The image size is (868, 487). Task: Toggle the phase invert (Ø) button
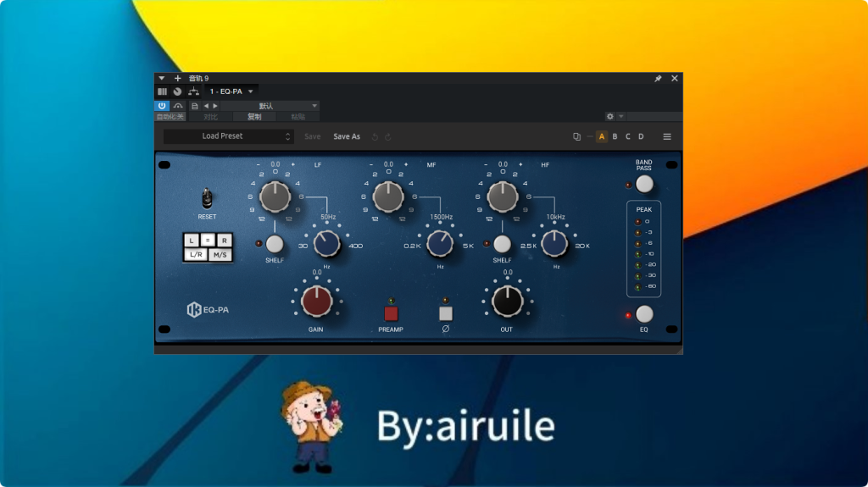(x=446, y=313)
